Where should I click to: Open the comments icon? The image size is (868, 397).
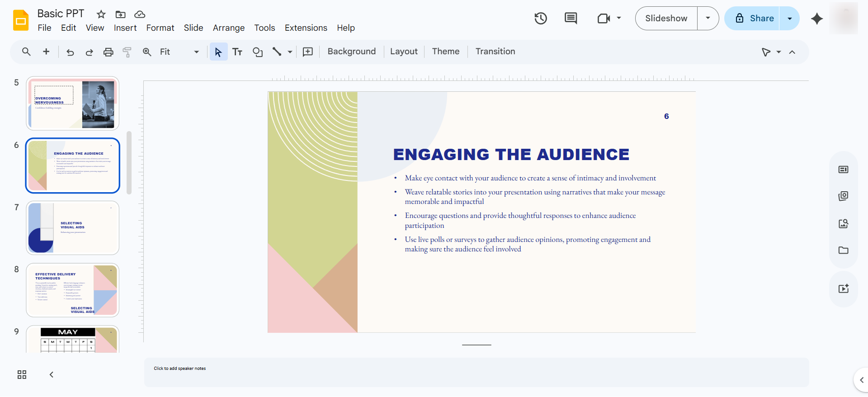pos(571,19)
